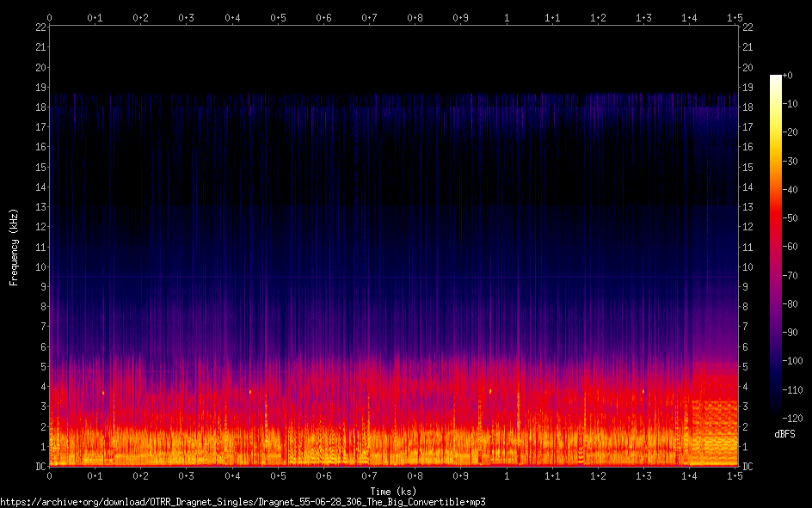This screenshot has width=812, height=508.
Task: Click the 22 kHz tick on left axis
Action: tap(40, 28)
